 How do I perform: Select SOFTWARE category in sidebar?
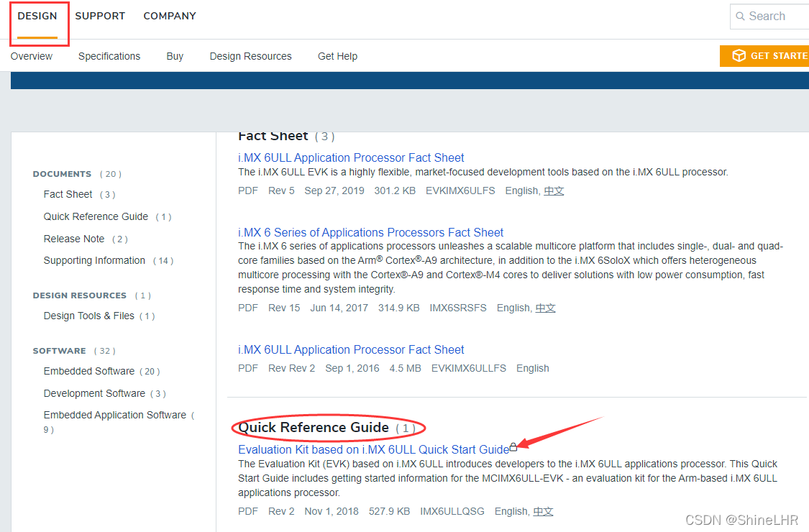(x=60, y=351)
